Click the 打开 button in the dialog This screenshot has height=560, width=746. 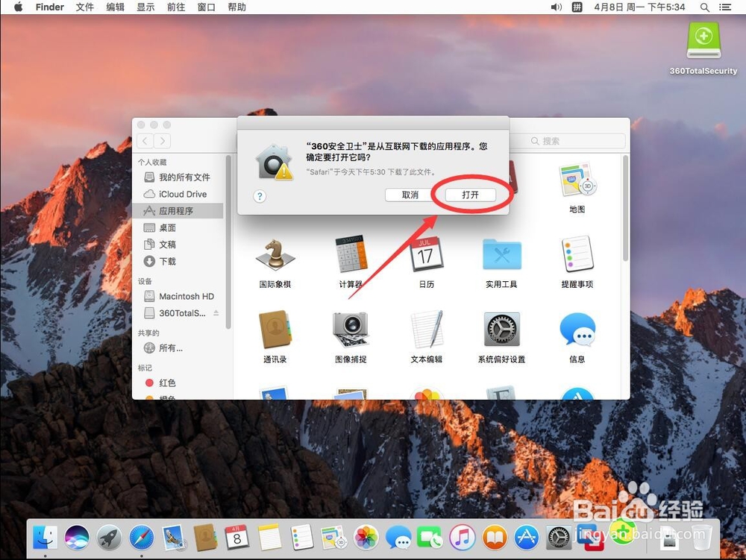[x=470, y=195]
